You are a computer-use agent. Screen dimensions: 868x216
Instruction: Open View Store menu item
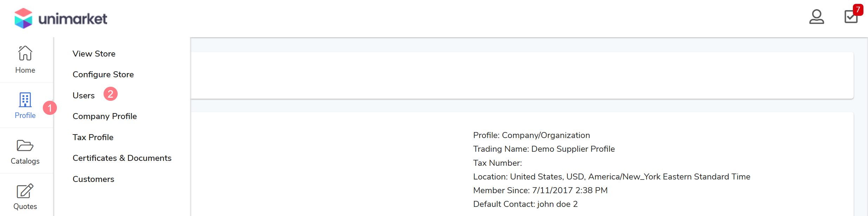pos(94,54)
